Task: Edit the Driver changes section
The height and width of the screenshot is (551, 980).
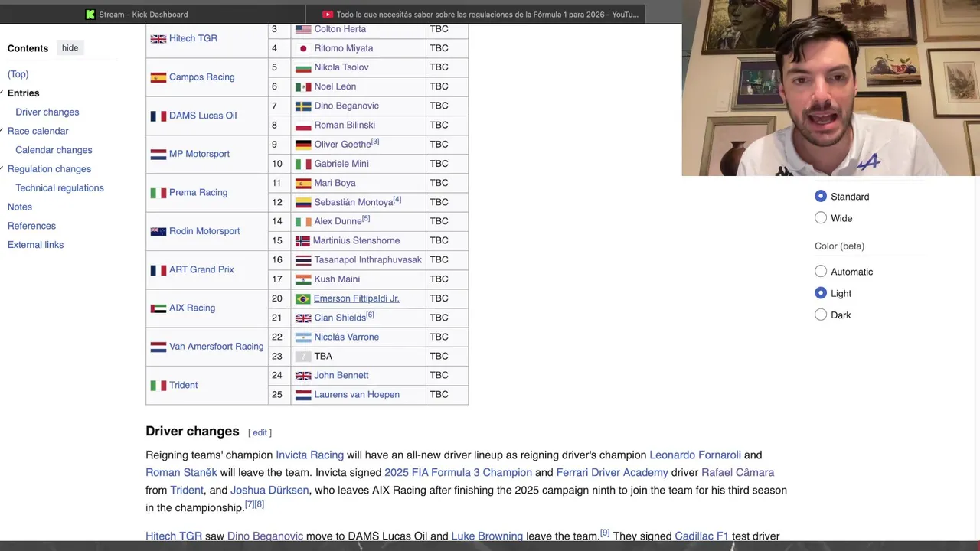Action: [260, 432]
